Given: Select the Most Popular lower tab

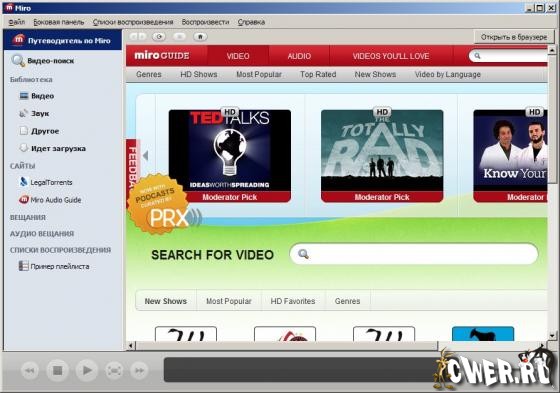Looking at the screenshot, I should 229,301.
